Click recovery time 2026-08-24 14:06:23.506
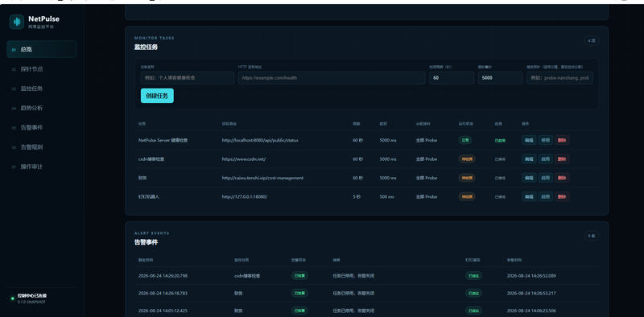 531,311
